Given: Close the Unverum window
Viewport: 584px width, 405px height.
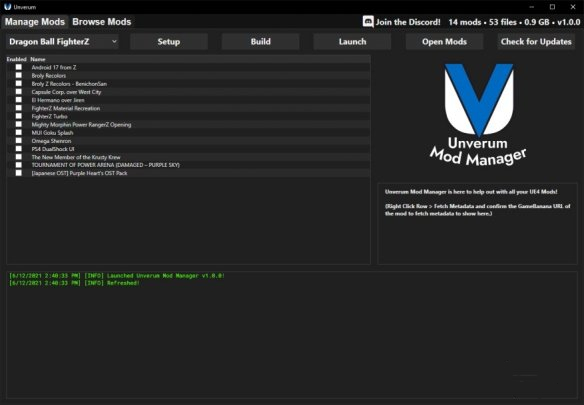Looking at the screenshot, I should pyautogui.click(x=573, y=7).
